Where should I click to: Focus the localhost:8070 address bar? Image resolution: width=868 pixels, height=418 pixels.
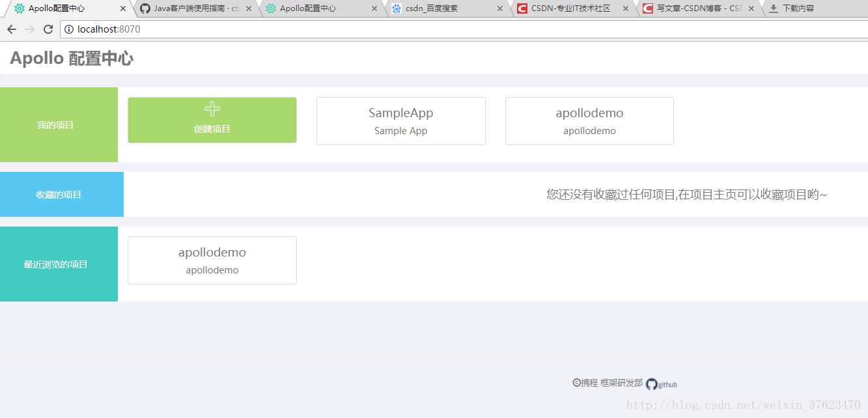[464, 29]
